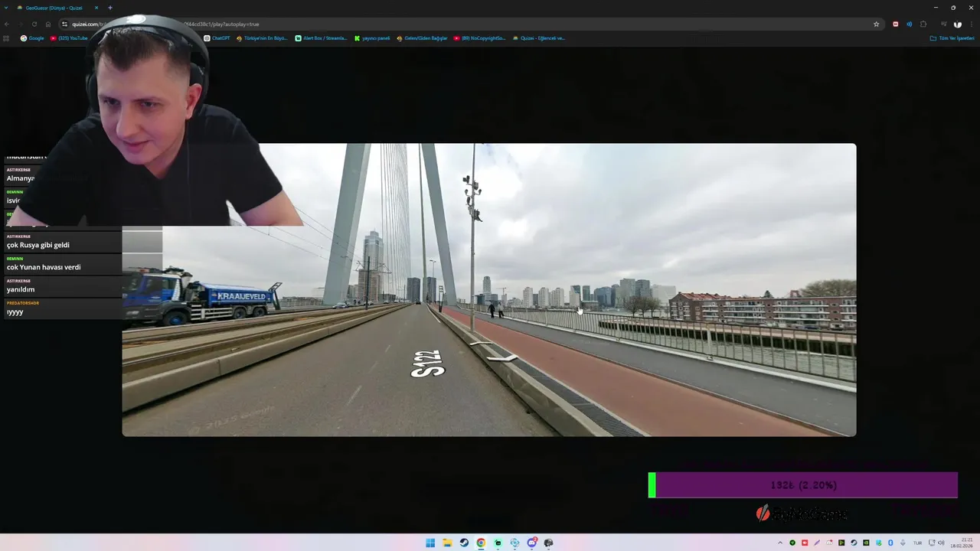
Task: Open the blue sound wave extension
Action: tap(910, 24)
